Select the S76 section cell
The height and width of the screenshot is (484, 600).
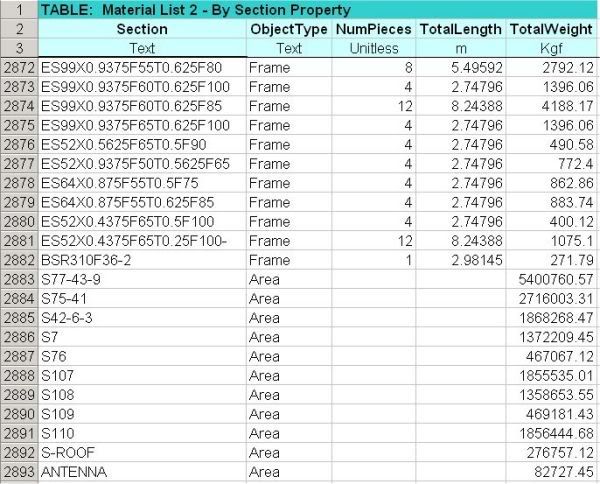tap(142, 356)
